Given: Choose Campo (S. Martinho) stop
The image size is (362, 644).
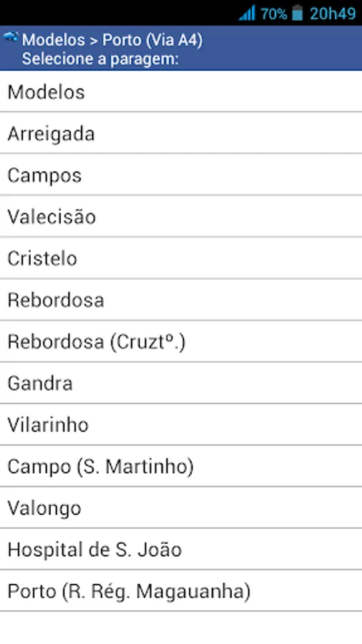Looking at the screenshot, I should pyautogui.click(x=181, y=466).
